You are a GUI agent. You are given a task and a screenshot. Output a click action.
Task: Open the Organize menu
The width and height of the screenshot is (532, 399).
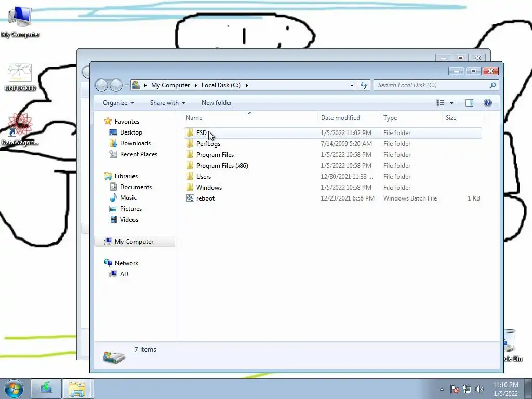[118, 103]
